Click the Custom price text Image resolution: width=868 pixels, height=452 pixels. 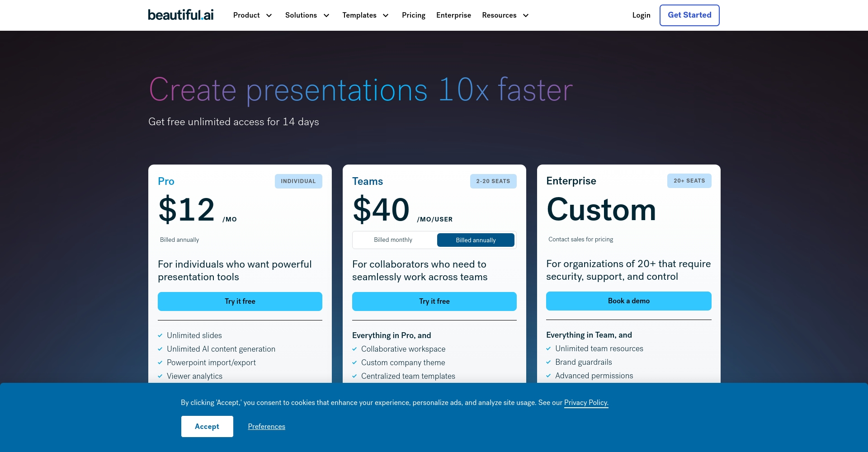coord(601,210)
